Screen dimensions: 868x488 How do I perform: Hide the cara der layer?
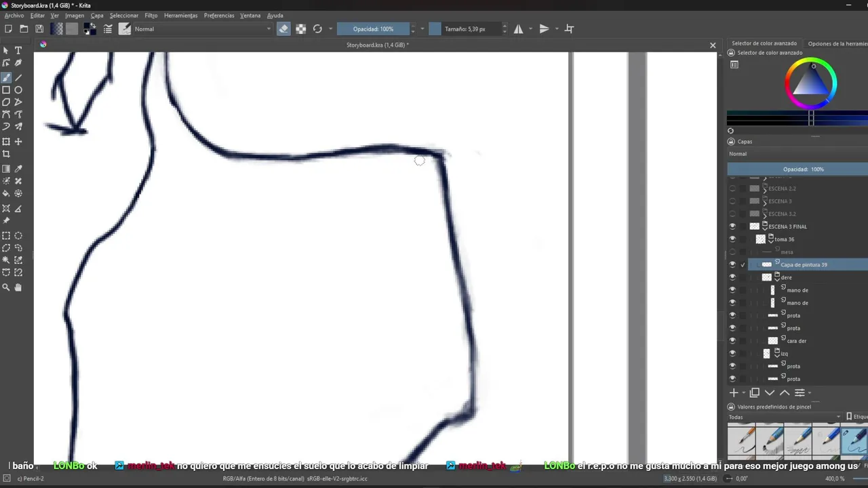(x=732, y=341)
